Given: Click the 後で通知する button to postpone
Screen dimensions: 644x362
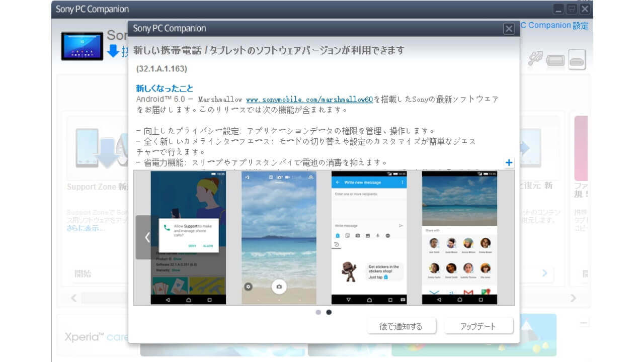Looking at the screenshot, I should pos(401,326).
